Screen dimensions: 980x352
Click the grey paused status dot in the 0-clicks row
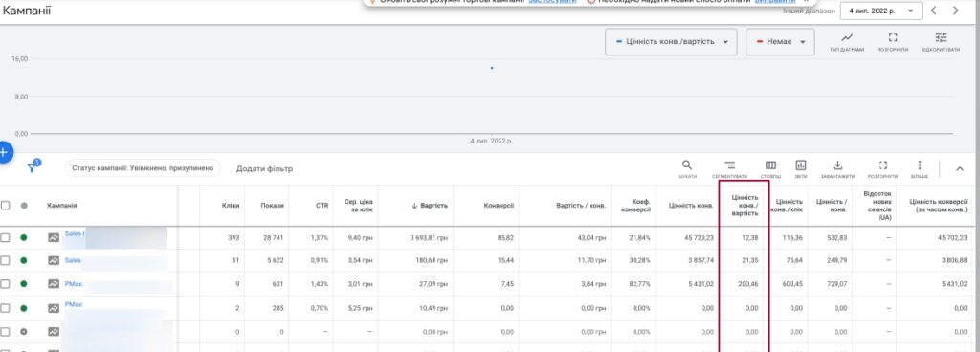[x=24, y=331]
